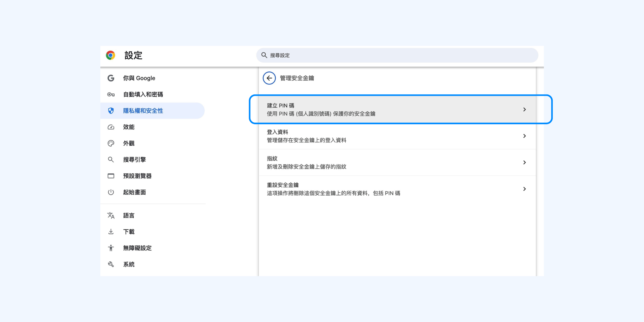The height and width of the screenshot is (322, 644).
Task: Open 重設安全金鑰 via its chevron arrow
Action: click(524, 189)
